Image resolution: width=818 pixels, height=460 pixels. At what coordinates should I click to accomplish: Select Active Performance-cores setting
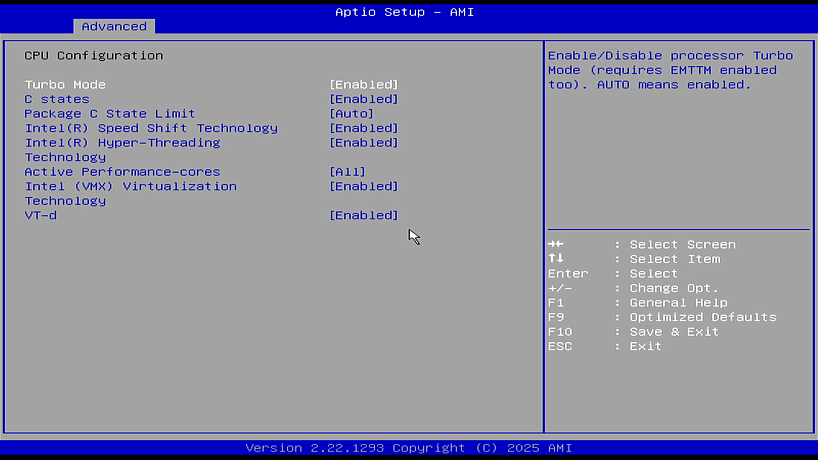point(123,172)
